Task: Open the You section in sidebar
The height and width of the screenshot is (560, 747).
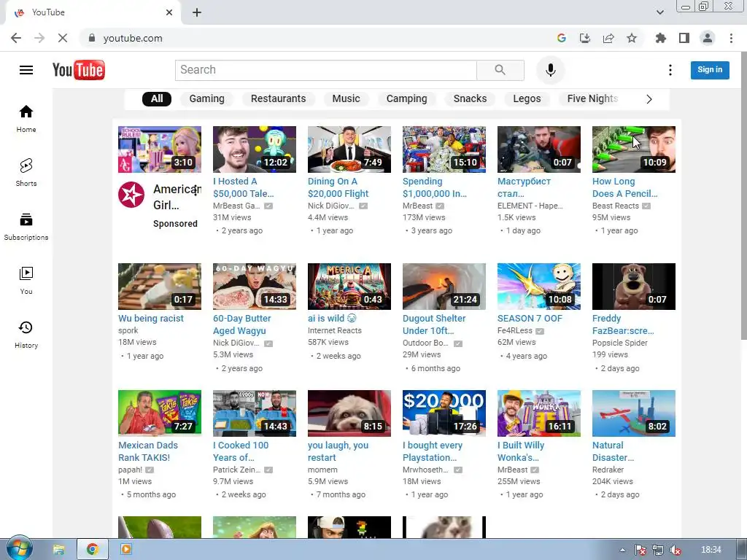Action: pos(26,281)
